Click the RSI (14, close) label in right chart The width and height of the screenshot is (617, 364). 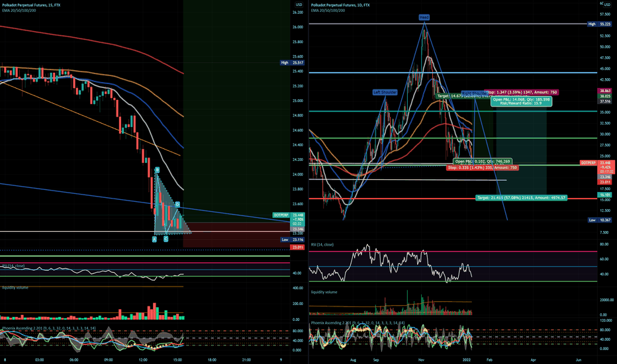(x=322, y=245)
